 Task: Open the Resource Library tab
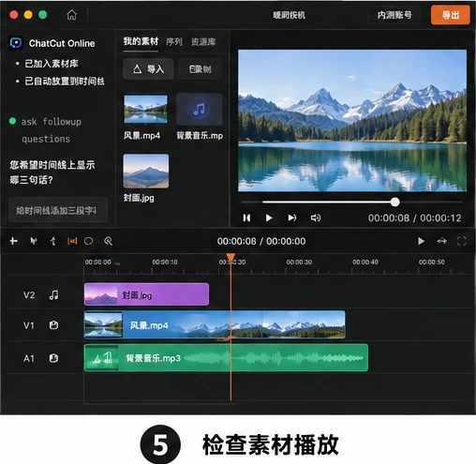click(203, 41)
